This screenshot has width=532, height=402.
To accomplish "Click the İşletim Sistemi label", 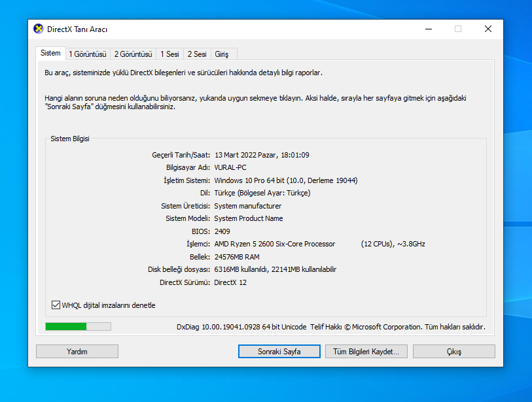I will (187, 180).
